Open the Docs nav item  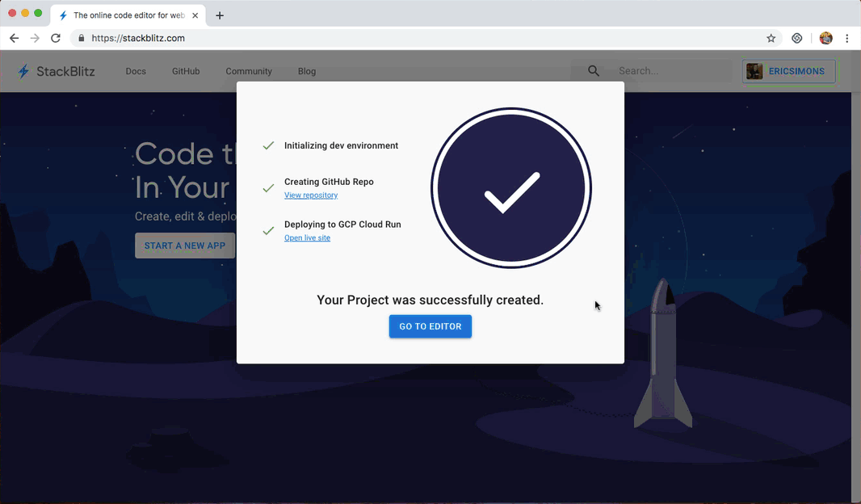[x=136, y=71]
